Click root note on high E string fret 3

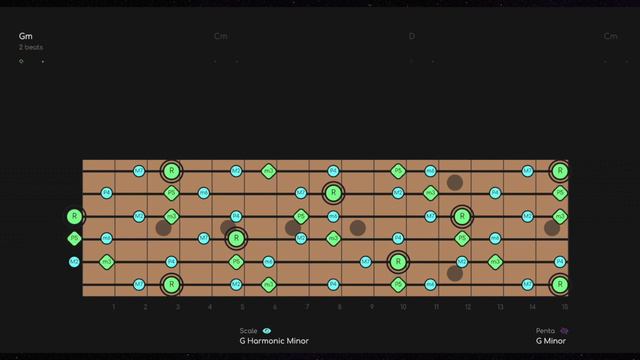click(171, 171)
